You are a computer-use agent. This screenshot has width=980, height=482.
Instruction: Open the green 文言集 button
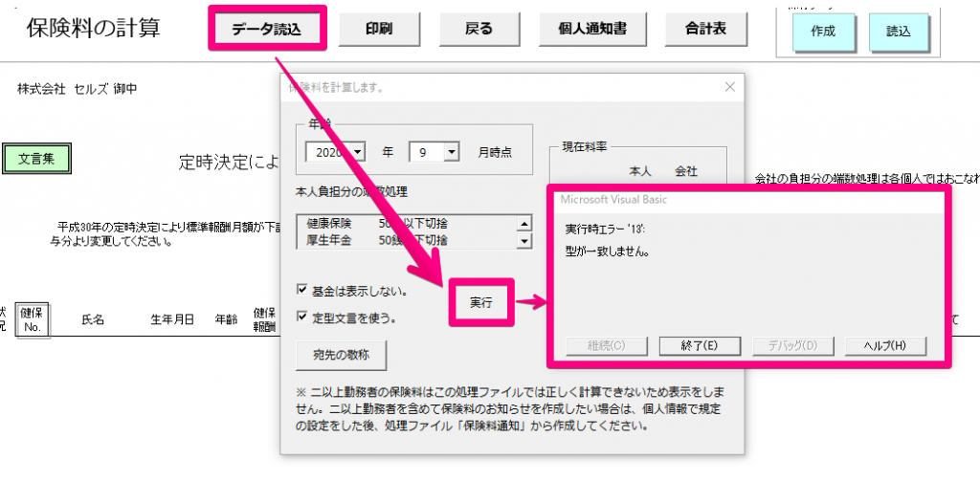click(x=37, y=159)
